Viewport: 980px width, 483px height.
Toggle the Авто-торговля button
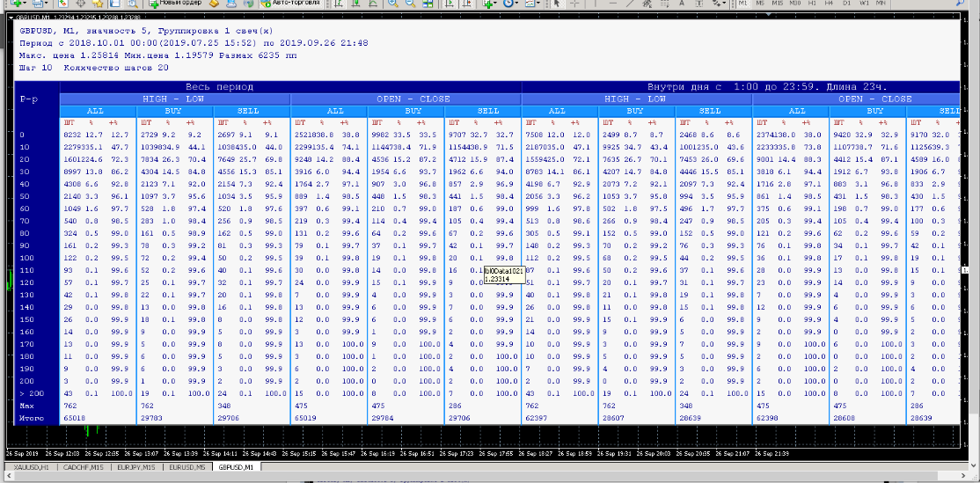click(291, 4)
